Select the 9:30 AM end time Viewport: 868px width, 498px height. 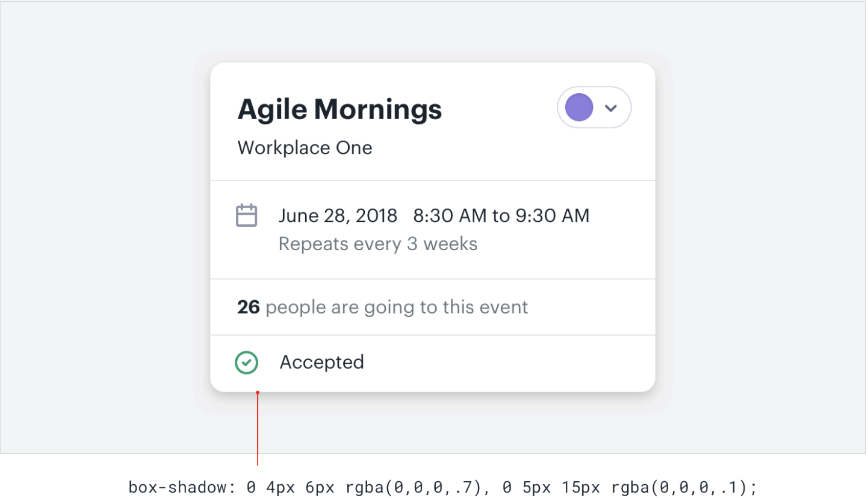[553, 215]
